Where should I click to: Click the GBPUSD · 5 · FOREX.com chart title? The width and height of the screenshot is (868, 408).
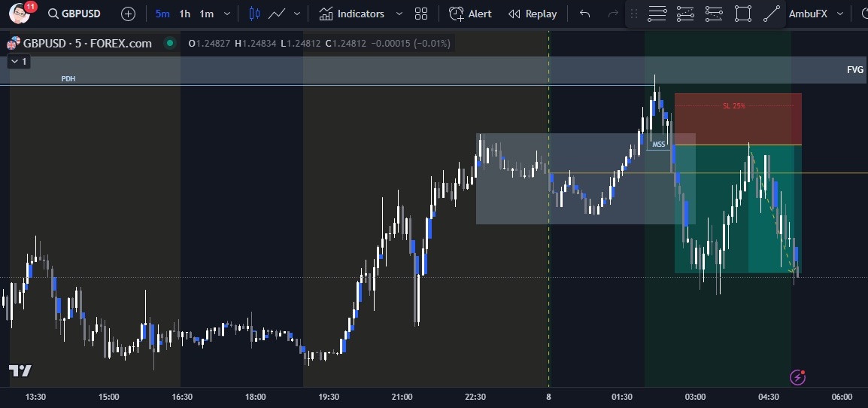[x=87, y=43]
